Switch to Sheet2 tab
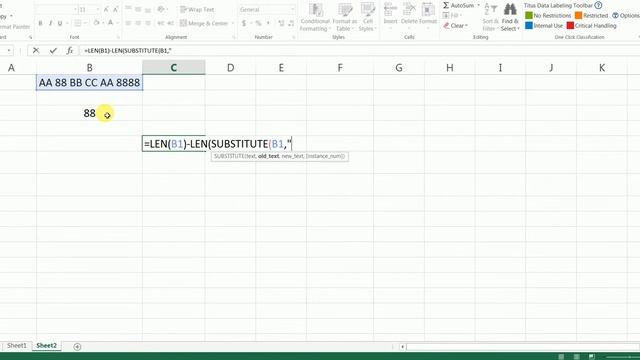The height and width of the screenshot is (360, 640). (x=46, y=345)
